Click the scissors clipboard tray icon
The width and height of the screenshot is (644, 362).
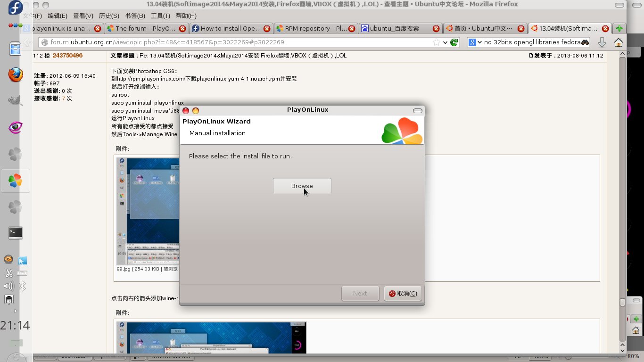coord(8,273)
